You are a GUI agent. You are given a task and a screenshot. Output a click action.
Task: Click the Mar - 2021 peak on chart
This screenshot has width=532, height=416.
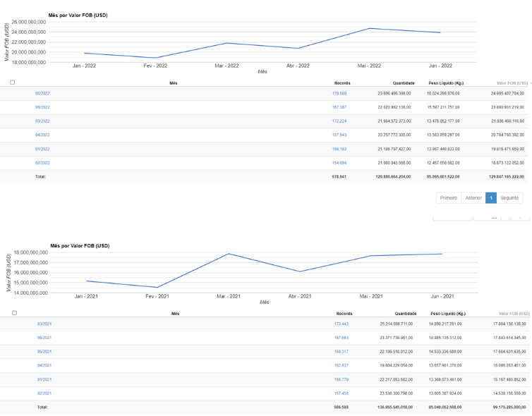(229, 254)
